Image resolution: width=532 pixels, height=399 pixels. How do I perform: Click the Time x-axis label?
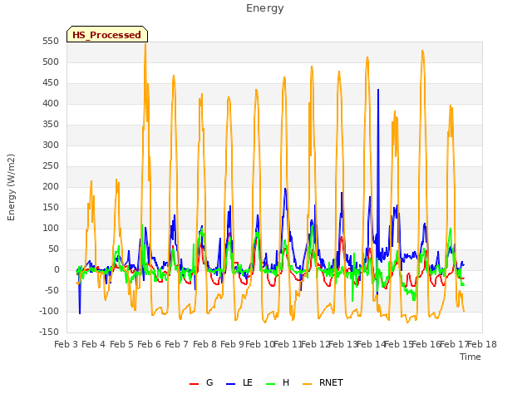470,357
